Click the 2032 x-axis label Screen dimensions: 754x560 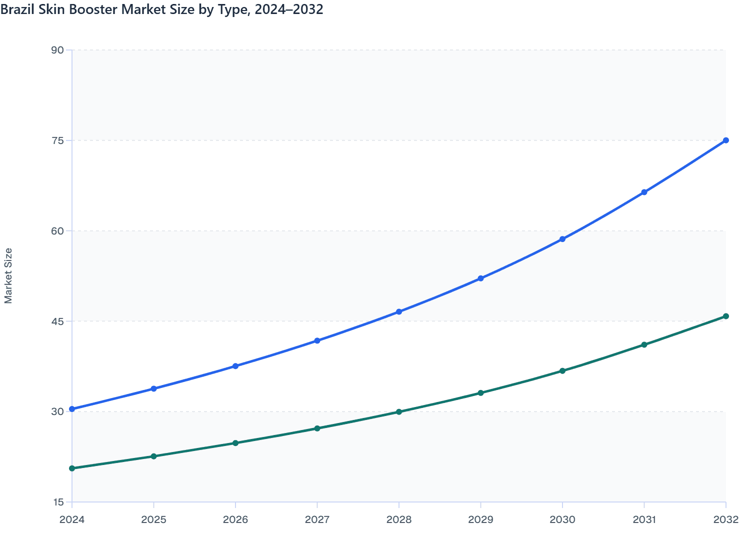pyautogui.click(x=725, y=520)
